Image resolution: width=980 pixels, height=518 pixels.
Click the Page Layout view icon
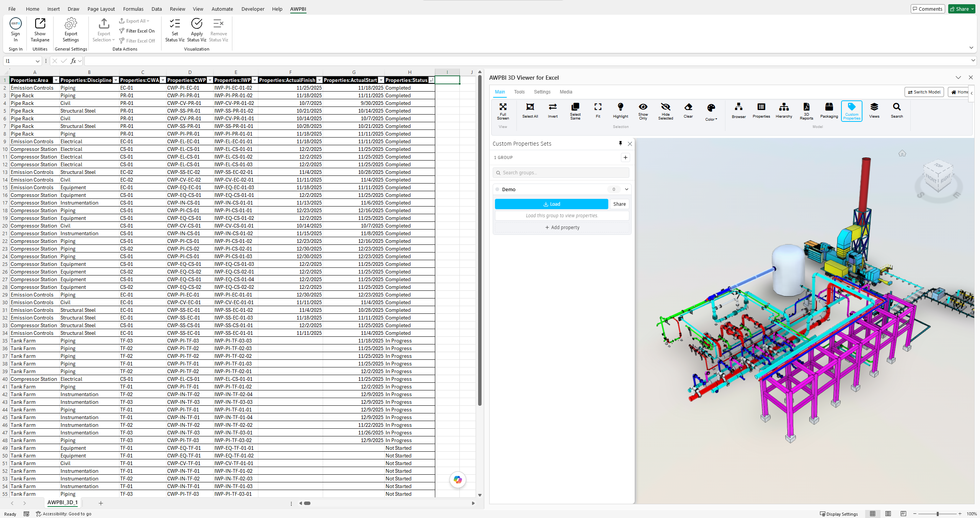(888, 514)
